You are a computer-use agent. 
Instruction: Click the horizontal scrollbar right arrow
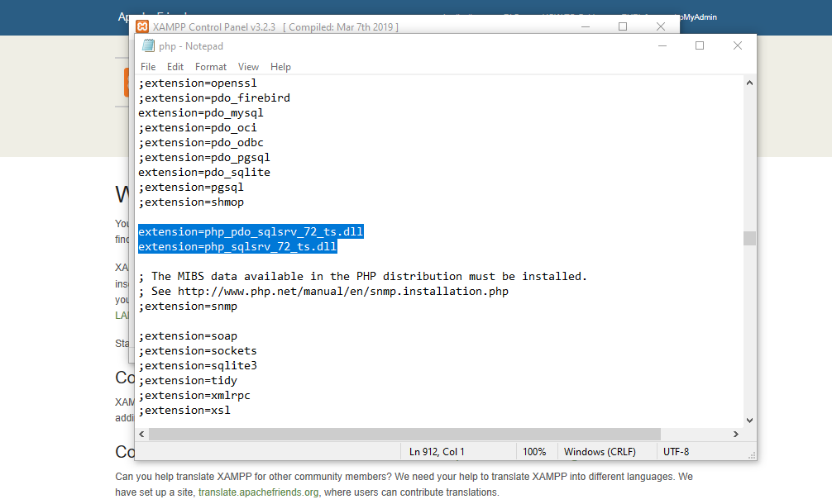736,434
